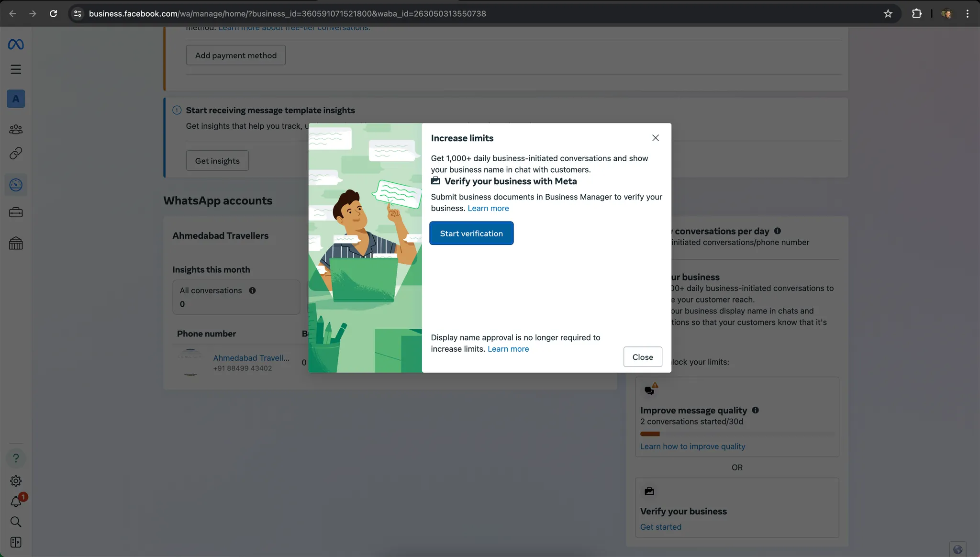Open the hamburger menu in sidebar
This screenshot has height=557, width=980.
16,69
